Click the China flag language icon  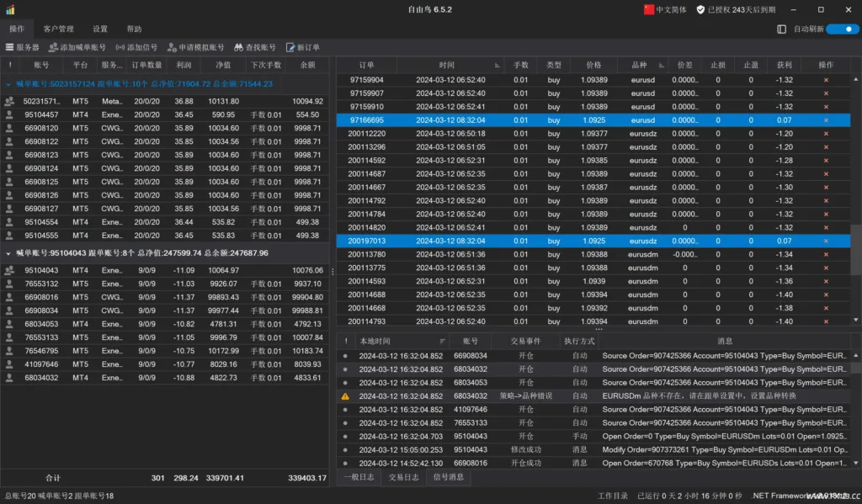pyautogui.click(x=649, y=9)
